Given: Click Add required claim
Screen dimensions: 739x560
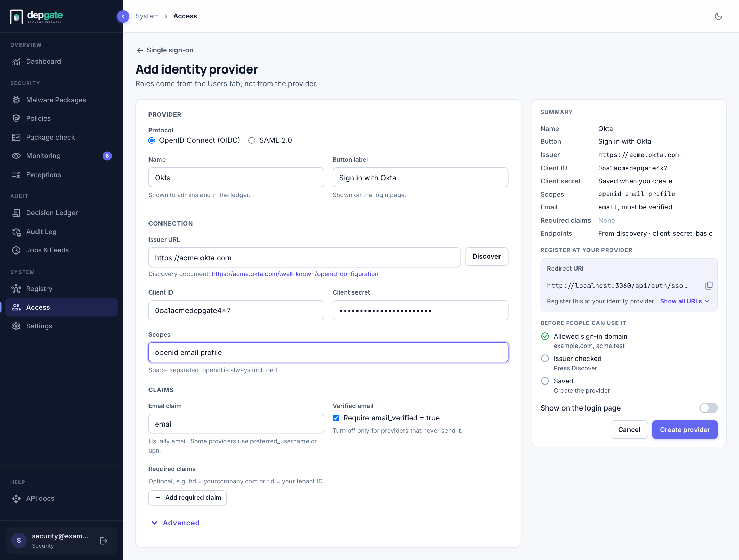Looking at the screenshot, I should click(187, 497).
